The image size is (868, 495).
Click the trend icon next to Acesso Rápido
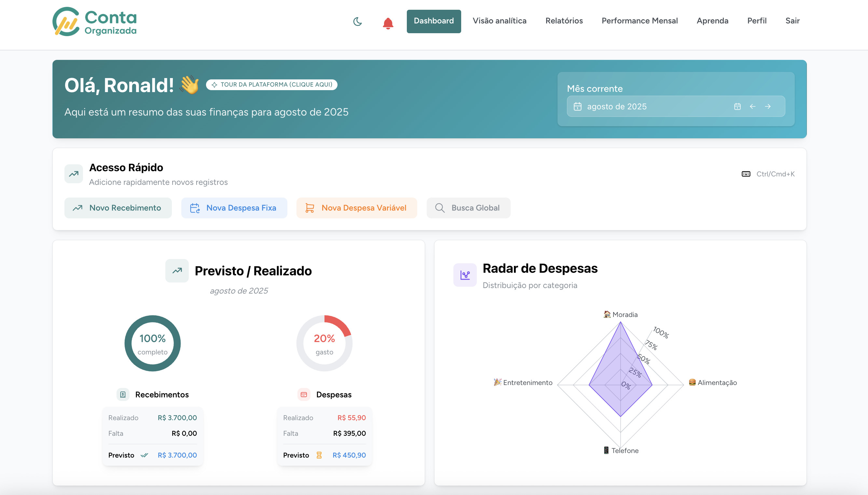click(x=74, y=173)
